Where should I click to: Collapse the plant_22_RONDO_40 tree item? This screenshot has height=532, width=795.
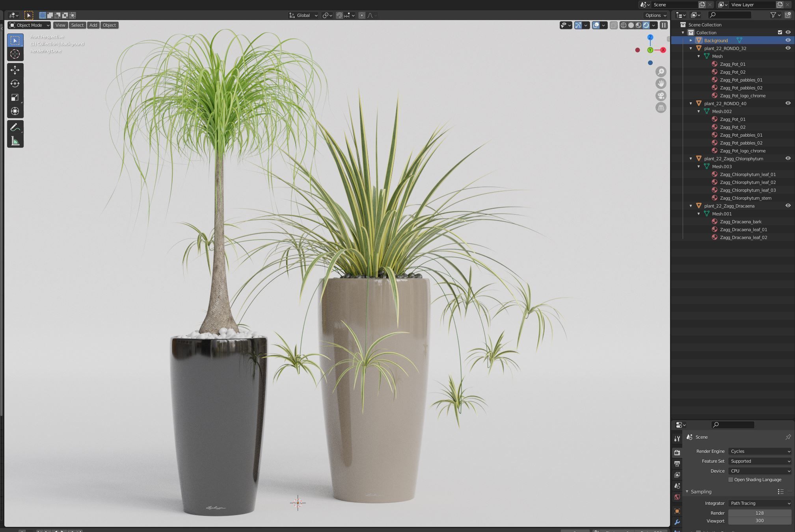[691, 104]
